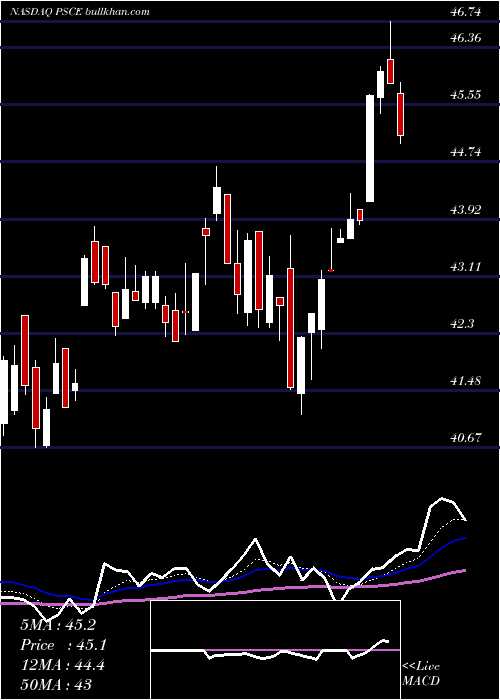This screenshot has height=700, width=500.
Task: Click the 44.74 price label
Action: click(x=466, y=152)
